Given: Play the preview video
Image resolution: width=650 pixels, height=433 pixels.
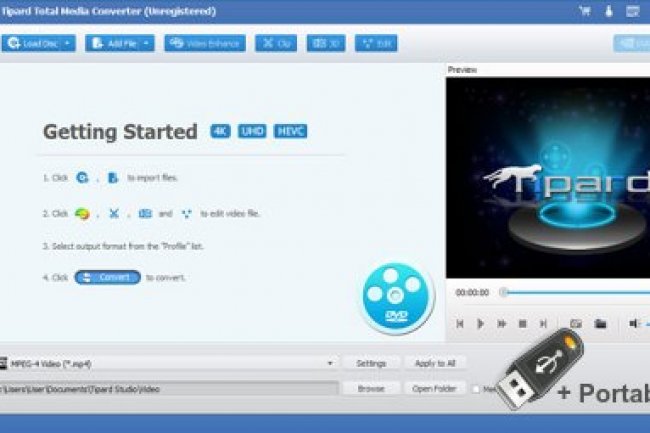Looking at the screenshot, I should (x=480, y=324).
